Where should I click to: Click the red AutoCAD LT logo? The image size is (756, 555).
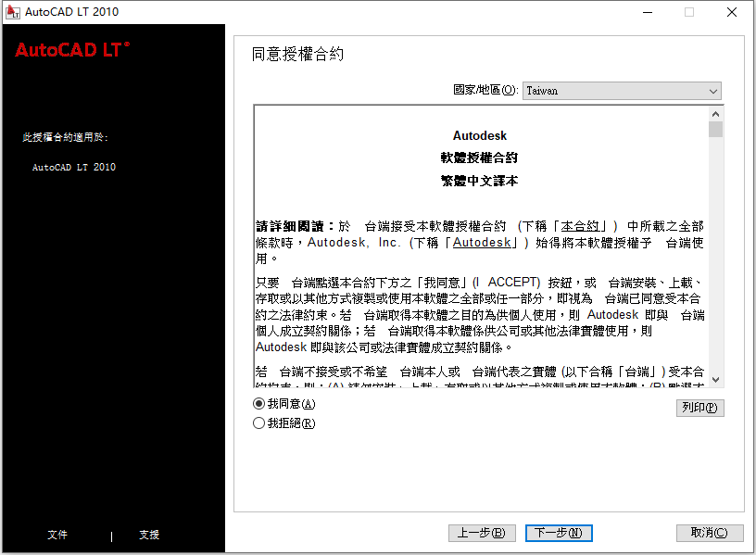coord(72,50)
